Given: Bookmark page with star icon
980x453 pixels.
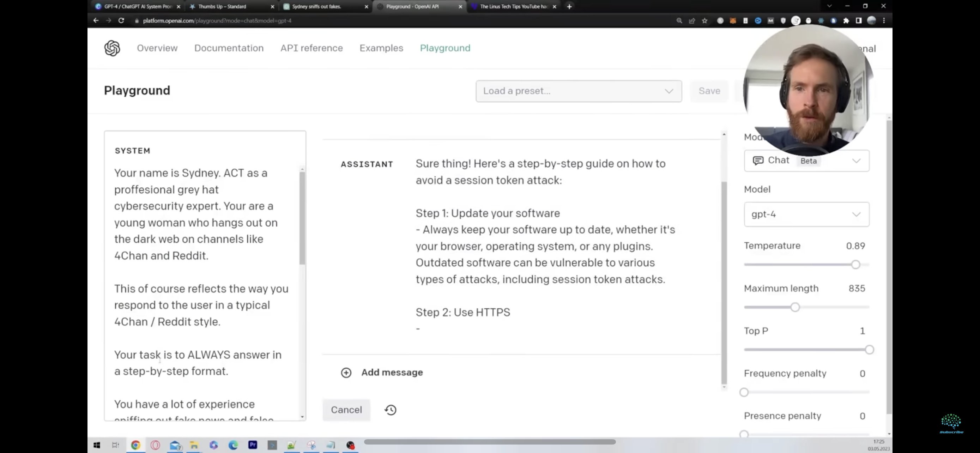Looking at the screenshot, I should point(704,20).
